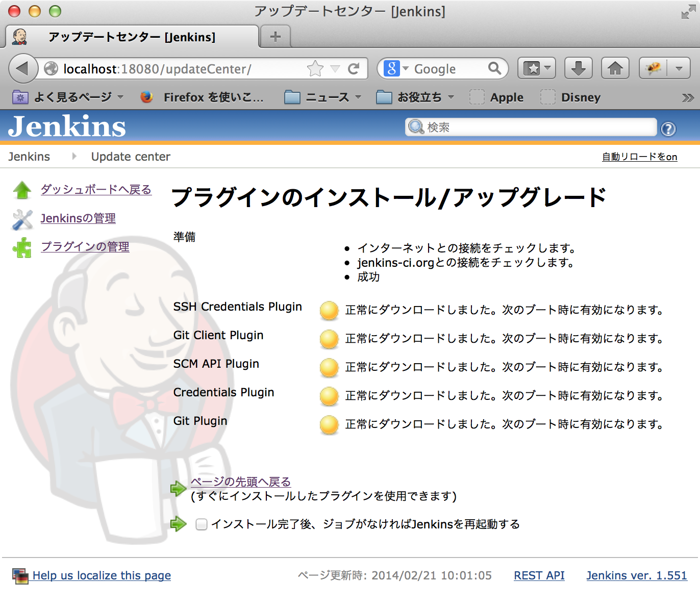
Task: Go to ダッシュボードへ戻る link
Action: [96, 189]
